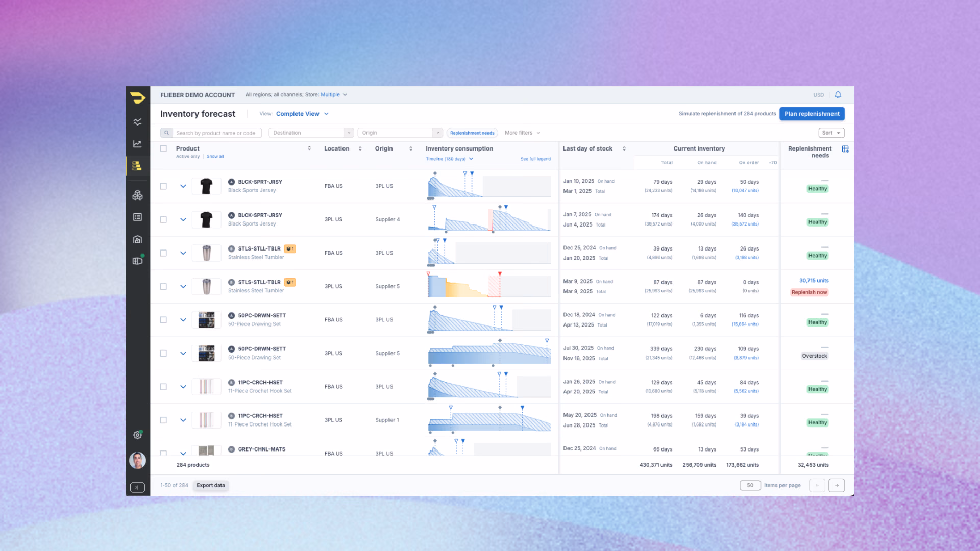The height and width of the screenshot is (551, 980).
Task: Click Plan replenishment button
Action: 812,114
